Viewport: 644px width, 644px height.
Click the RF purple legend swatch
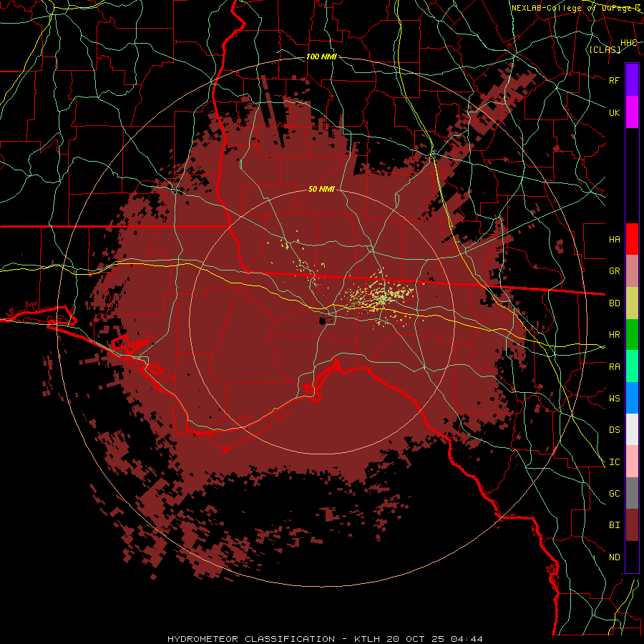(x=632, y=80)
